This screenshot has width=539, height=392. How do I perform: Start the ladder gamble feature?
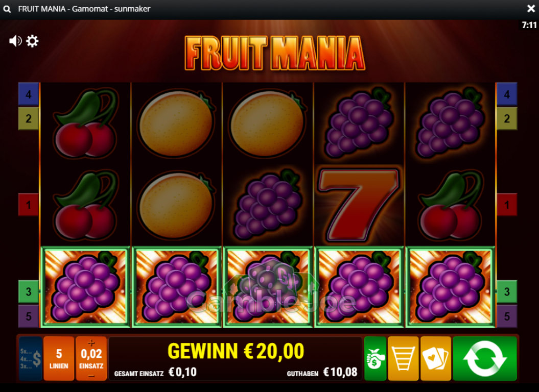pyautogui.click(x=403, y=359)
